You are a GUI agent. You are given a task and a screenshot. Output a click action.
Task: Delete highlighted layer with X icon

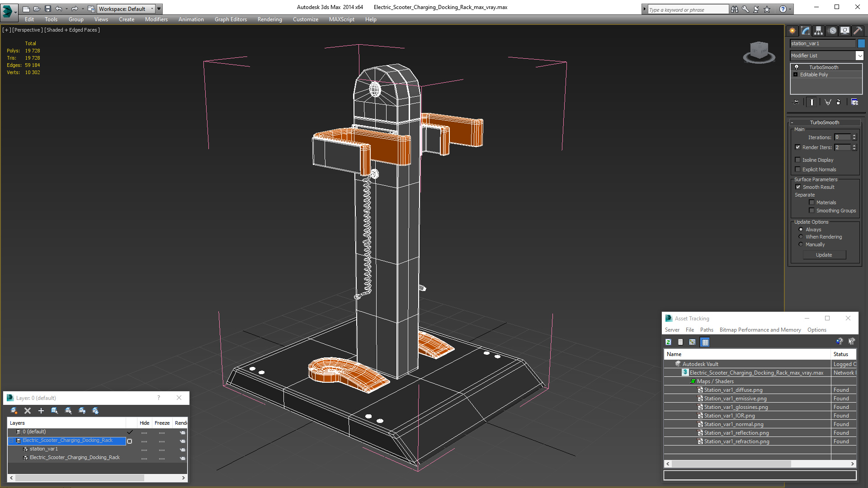pyautogui.click(x=28, y=411)
